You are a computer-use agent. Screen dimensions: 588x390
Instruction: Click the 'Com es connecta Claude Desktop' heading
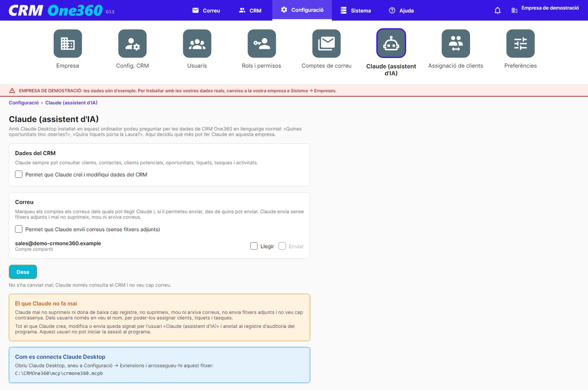tap(60, 357)
